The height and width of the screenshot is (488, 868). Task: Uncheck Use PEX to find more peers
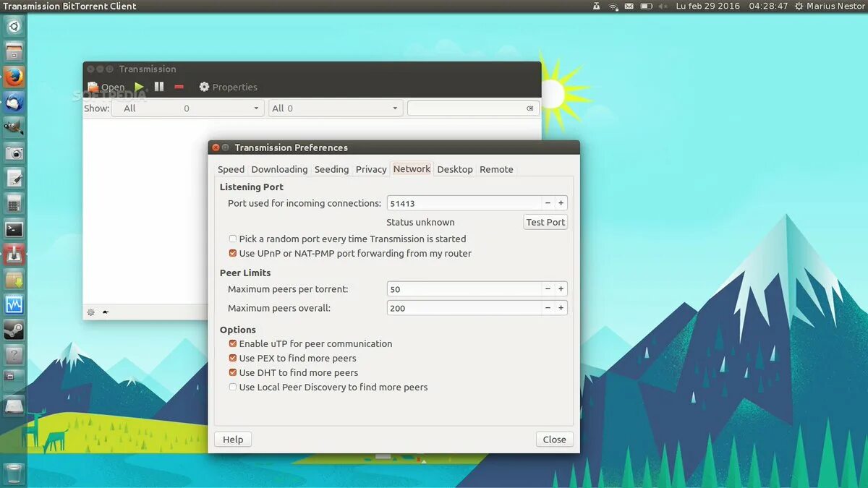point(233,358)
